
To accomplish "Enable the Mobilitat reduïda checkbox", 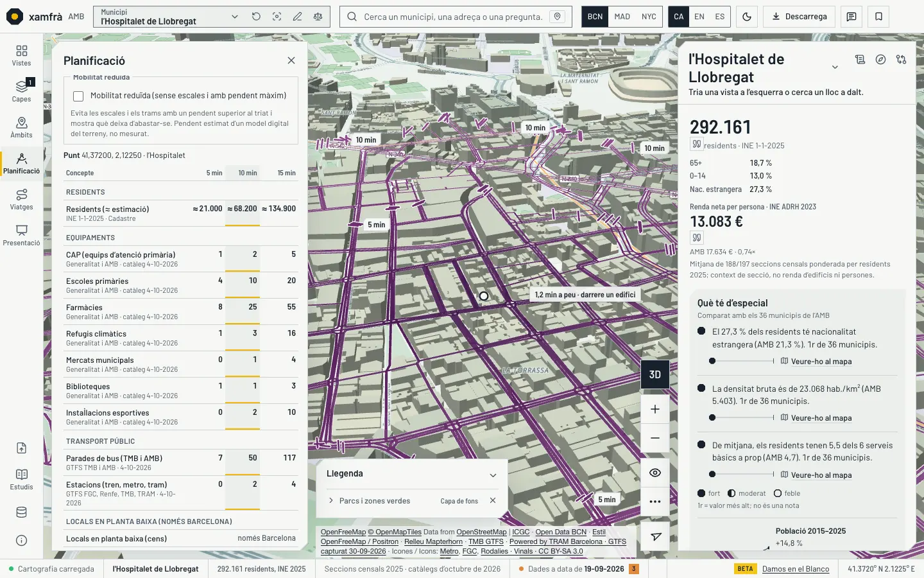I will point(78,96).
